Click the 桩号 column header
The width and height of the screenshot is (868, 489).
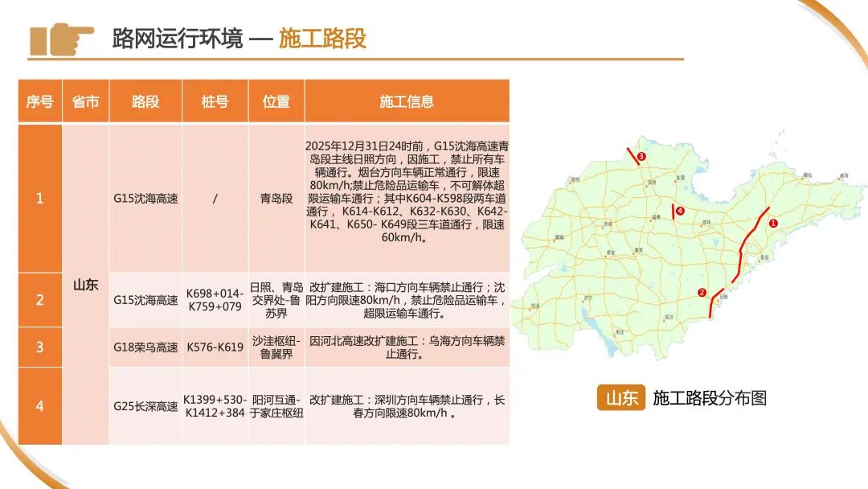pos(215,101)
